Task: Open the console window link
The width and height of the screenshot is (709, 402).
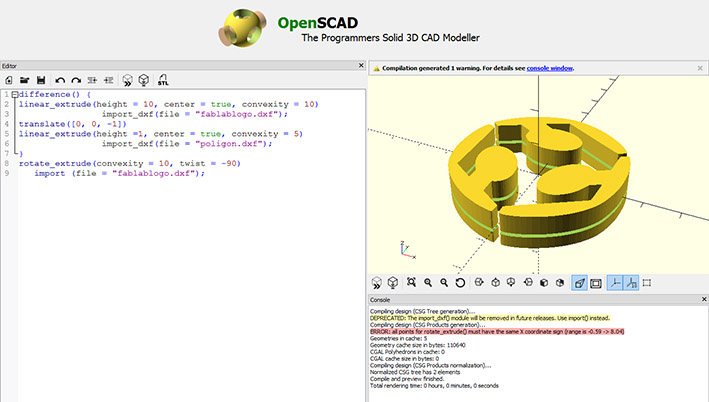Action: point(550,68)
